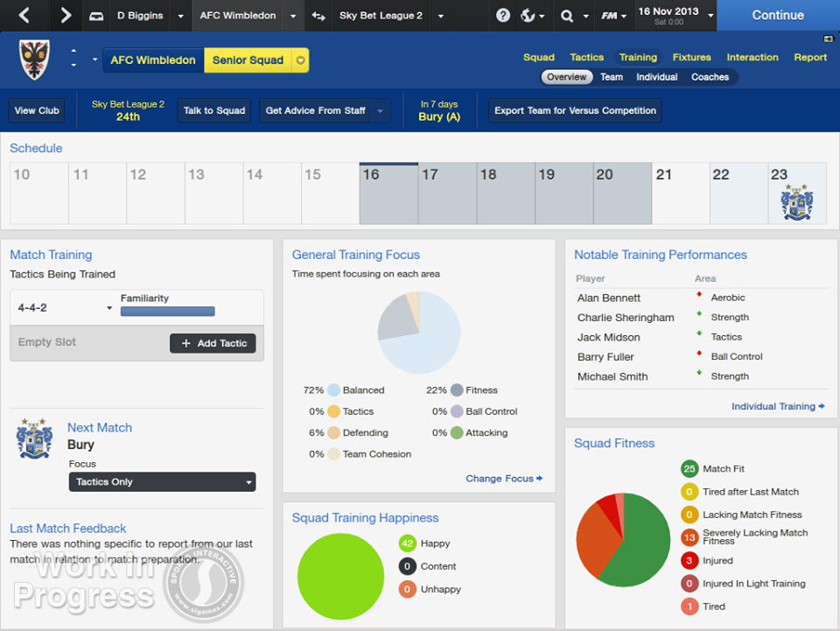The height and width of the screenshot is (631, 840).
Task: Click the yellow arrow beside Senior Squad
Action: click(300, 60)
